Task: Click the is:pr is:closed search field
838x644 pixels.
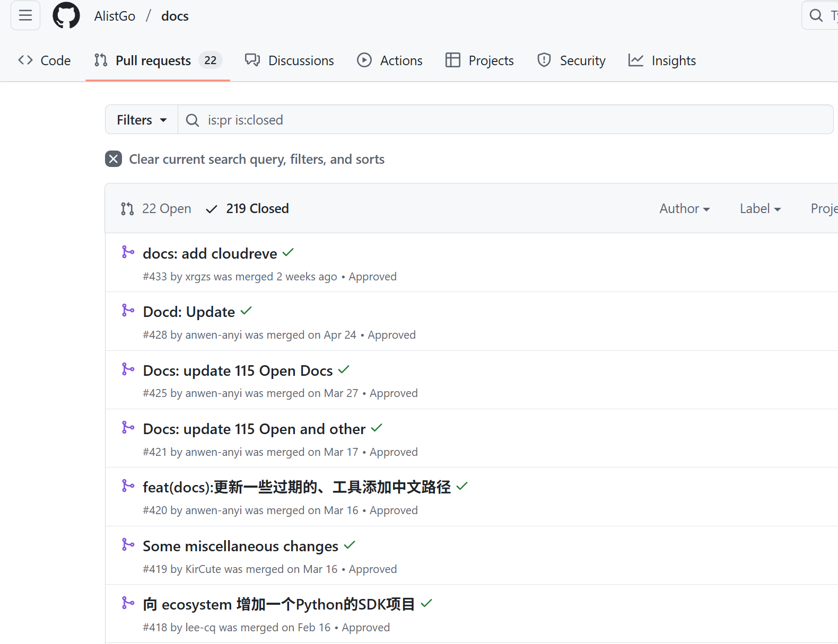Action: [504, 120]
